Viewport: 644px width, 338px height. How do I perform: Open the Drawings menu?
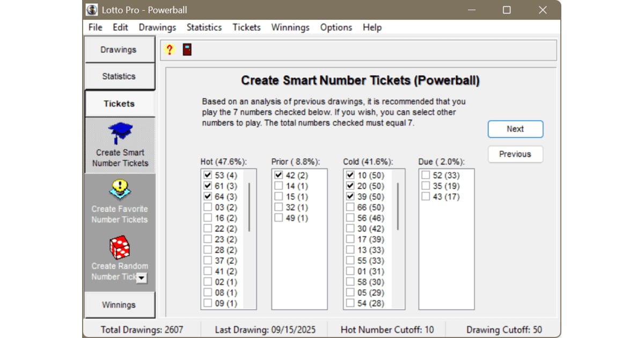pyautogui.click(x=157, y=27)
